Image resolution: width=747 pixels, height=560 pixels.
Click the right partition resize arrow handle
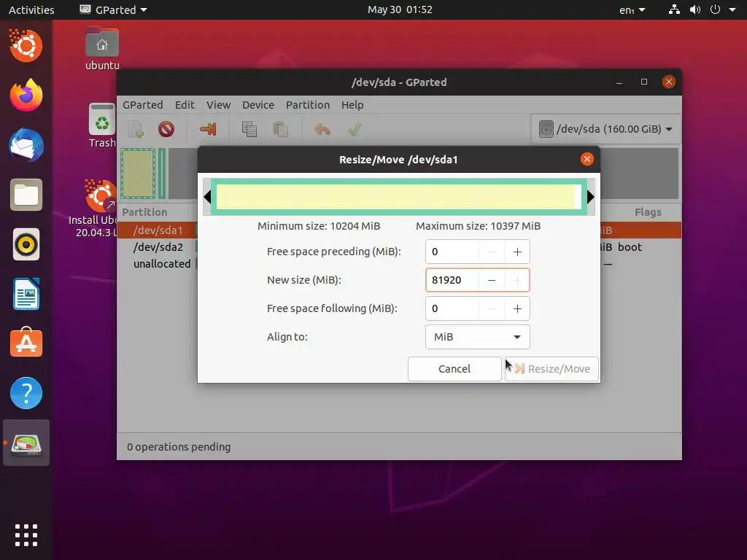591,197
